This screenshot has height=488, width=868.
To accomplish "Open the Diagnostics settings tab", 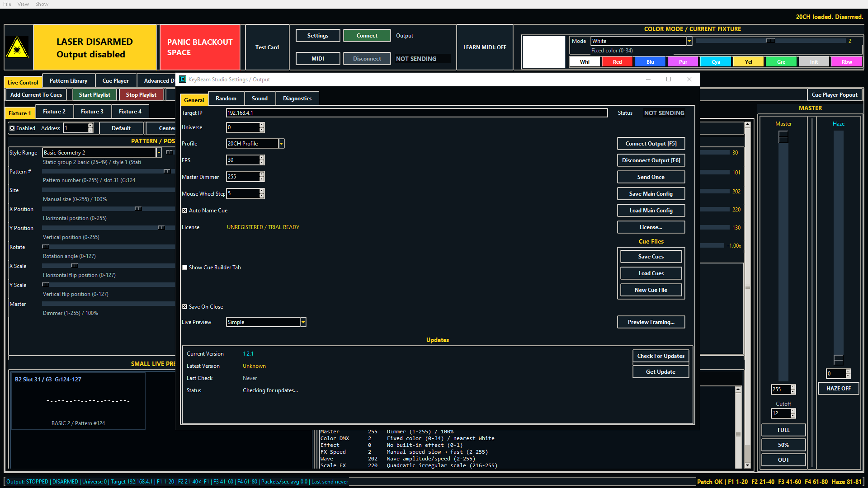I will tap(297, 99).
